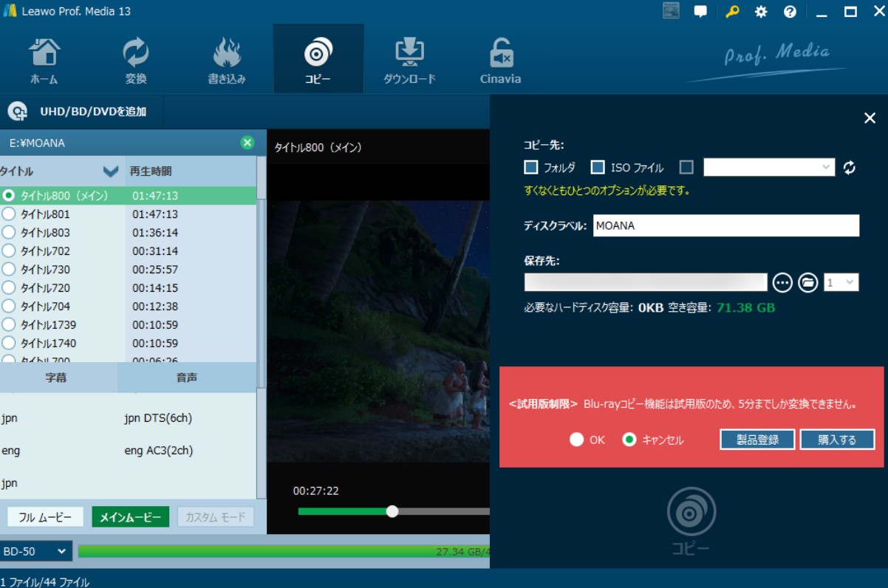888x588 pixels.
Task: Select title タイトル801 radio button
Action: point(9,214)
